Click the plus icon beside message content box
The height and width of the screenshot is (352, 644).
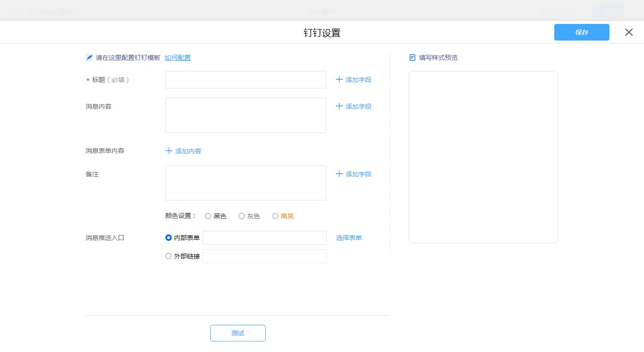tap(339, 106)
